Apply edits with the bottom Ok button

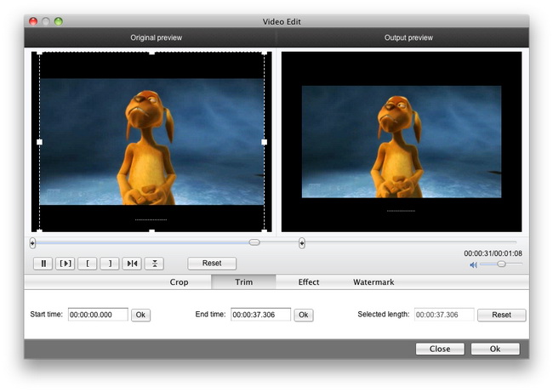[x=495, y=349]
